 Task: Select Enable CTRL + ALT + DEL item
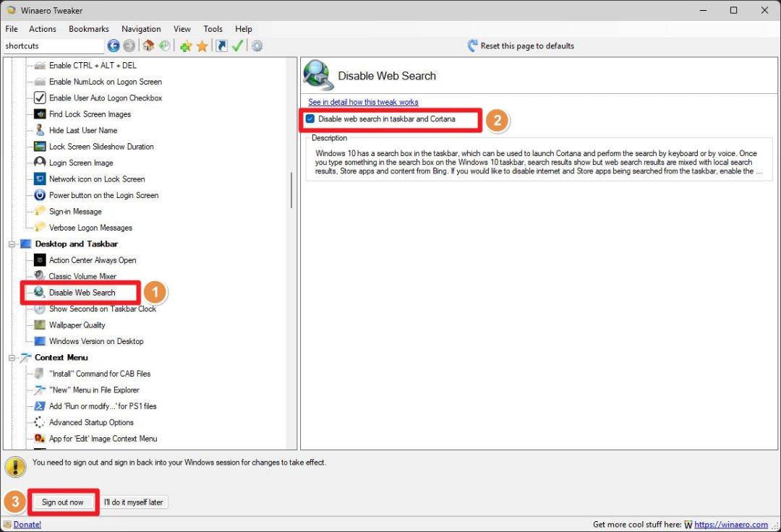click(93, 65)
